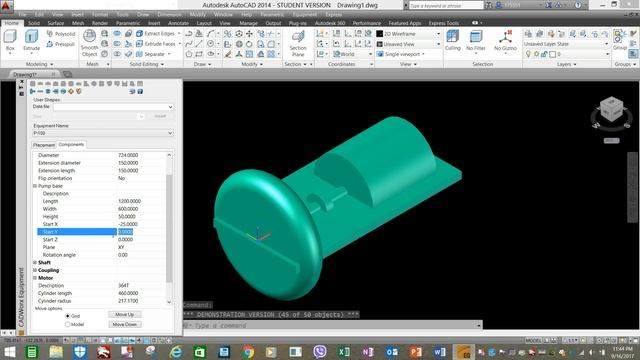Expand the Coupling component node
The image size is (640, 360).
35,270
